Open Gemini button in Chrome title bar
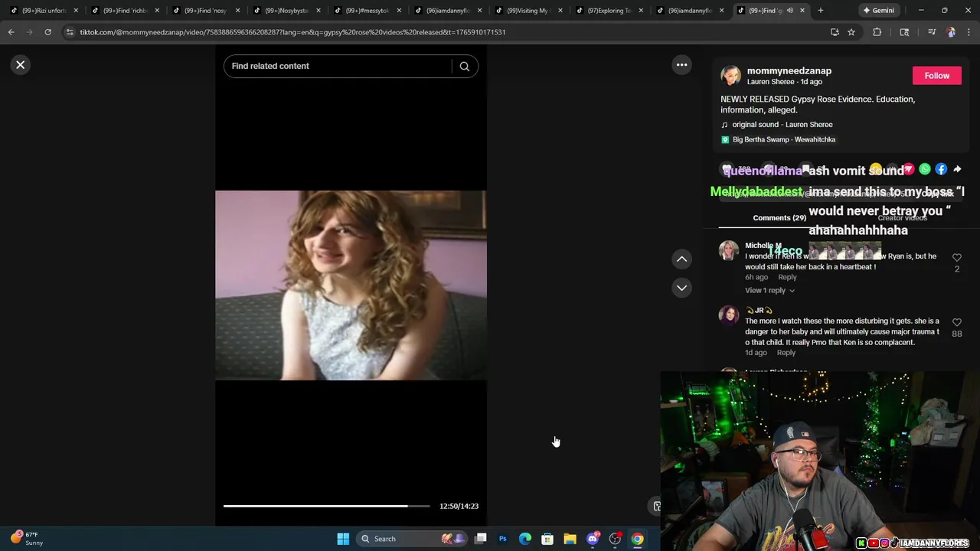This screenshot has width=980, height=551. point(877,11)
